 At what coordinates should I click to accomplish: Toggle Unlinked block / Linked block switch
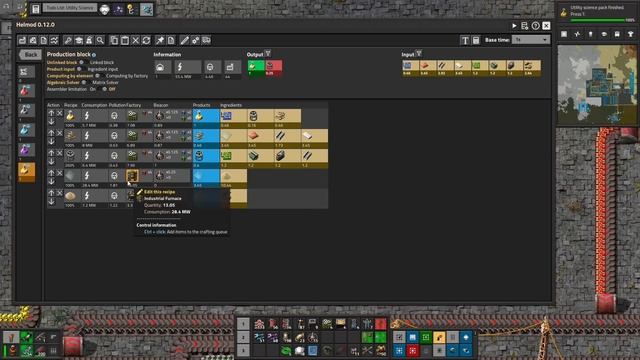tap(84, 62)
